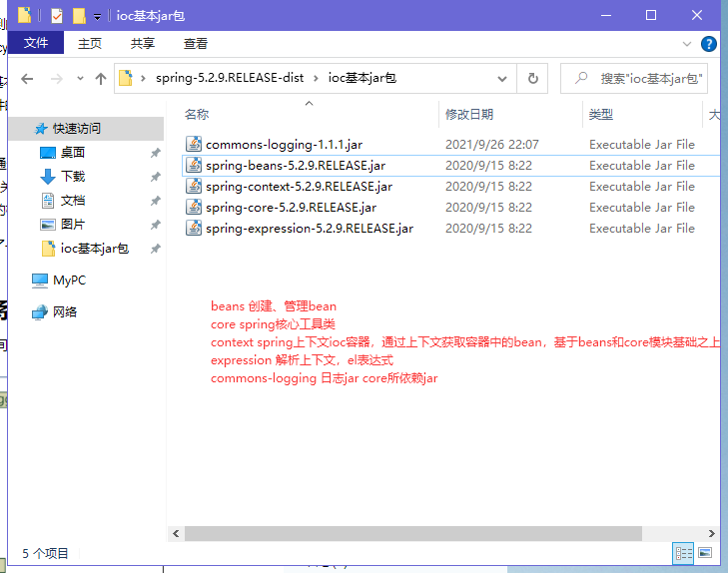
Task: Click the horizontal scrollbar right arrow
Action: click(712, 533)
